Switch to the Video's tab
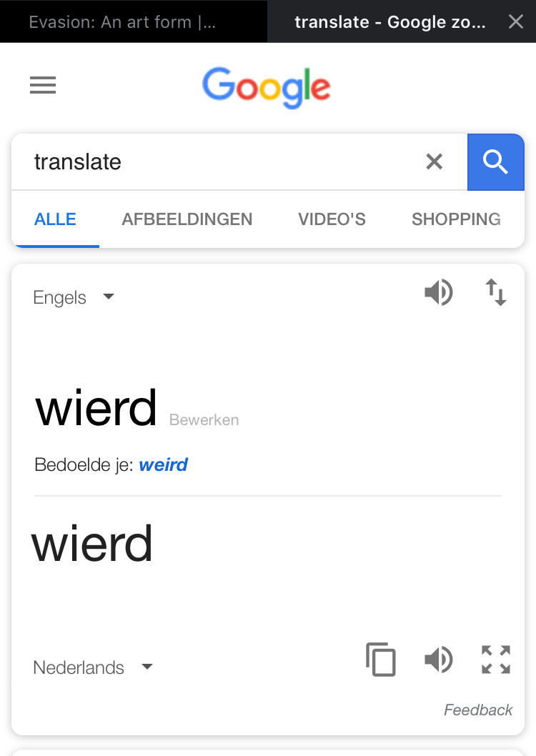Image resolution: width=536 pixels, height=756 pixels. point(332,219)
